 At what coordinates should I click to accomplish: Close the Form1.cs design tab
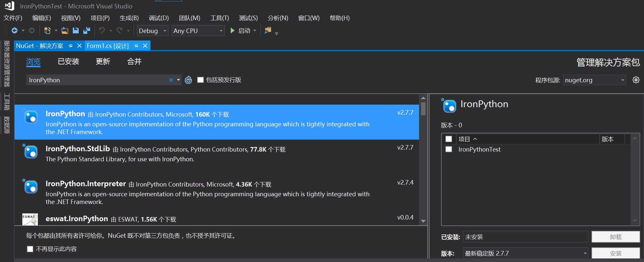click(145, 46)
